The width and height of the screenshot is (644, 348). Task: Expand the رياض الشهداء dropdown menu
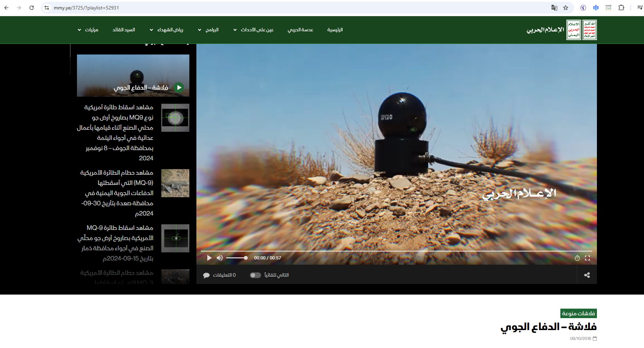[167, 30]
